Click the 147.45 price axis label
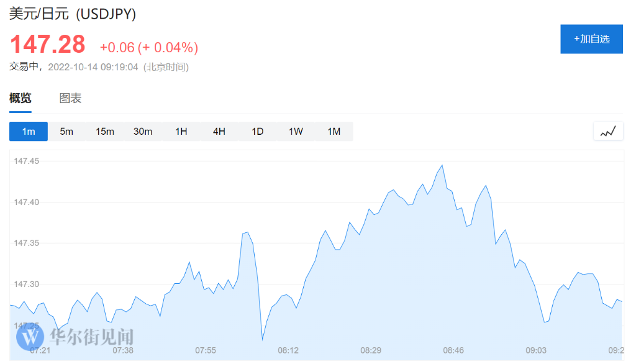 (27, 162)
